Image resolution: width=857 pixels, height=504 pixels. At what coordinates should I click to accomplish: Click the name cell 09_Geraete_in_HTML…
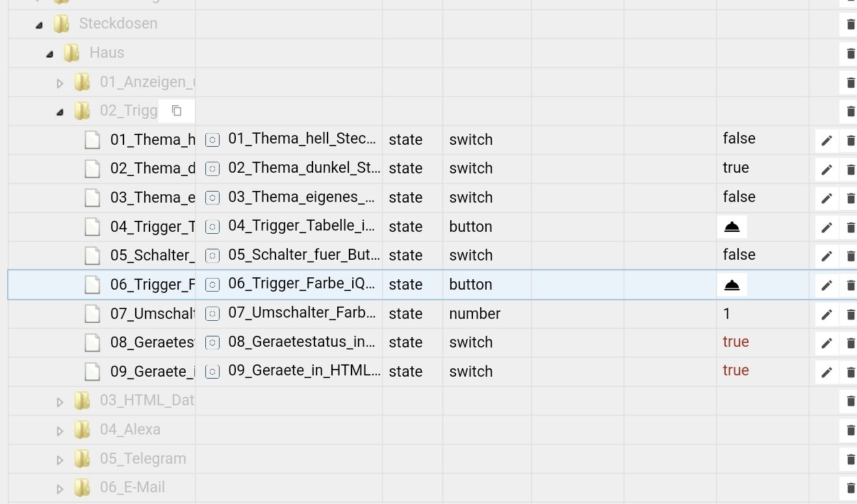(304, 371)
